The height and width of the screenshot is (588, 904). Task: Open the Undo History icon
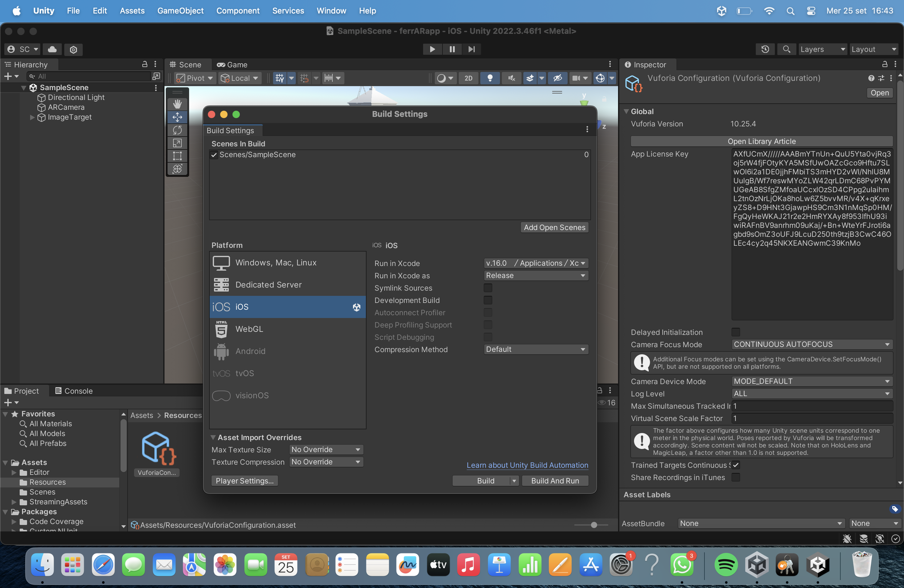pos(765,50)
